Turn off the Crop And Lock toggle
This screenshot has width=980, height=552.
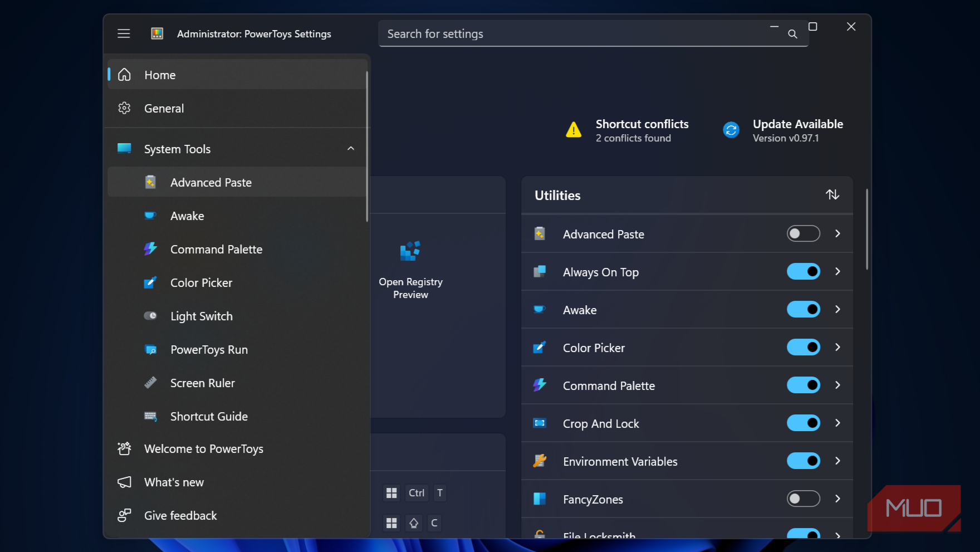point(803,423)
